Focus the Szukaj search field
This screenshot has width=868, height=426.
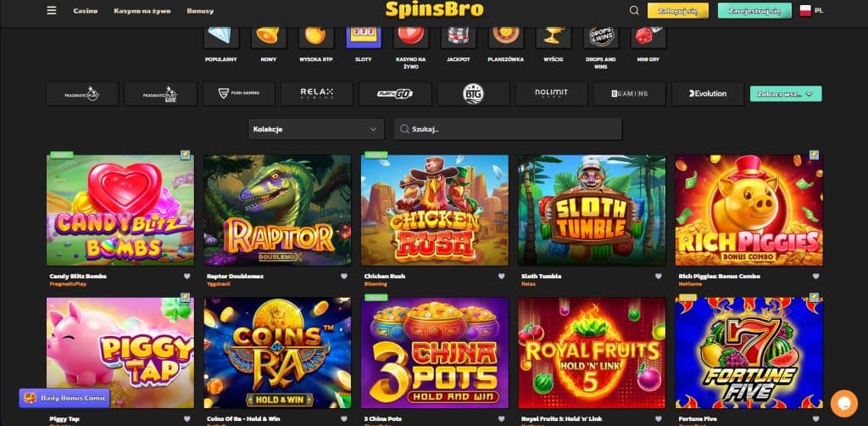[x=508, y=129]
